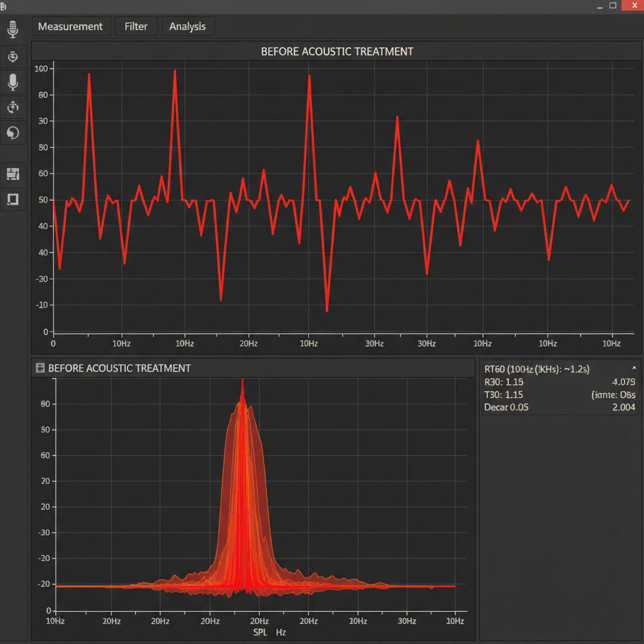Click the 4.073 value in stats panel
This screenshot has width=644, height=644.
click(623, 382)
